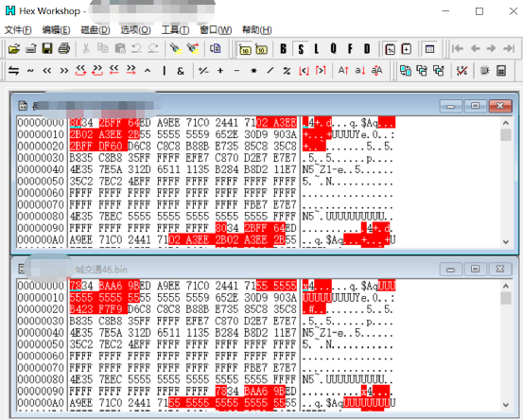Toggle the L long data type button
This screenshot has width=523, height=420.
(317, 49)
